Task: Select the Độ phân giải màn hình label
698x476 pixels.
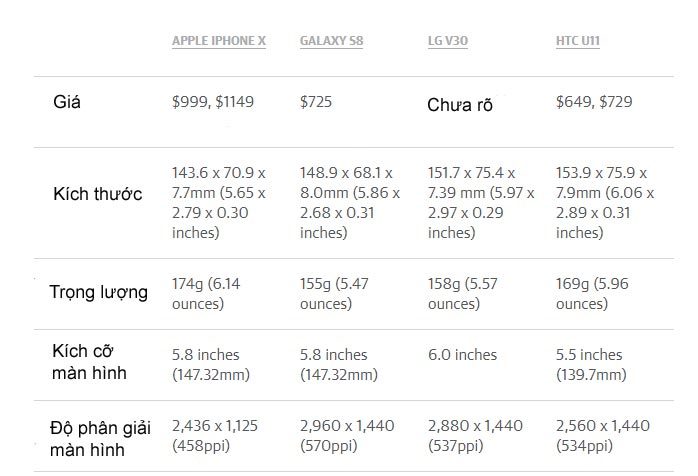Action: 100,438
